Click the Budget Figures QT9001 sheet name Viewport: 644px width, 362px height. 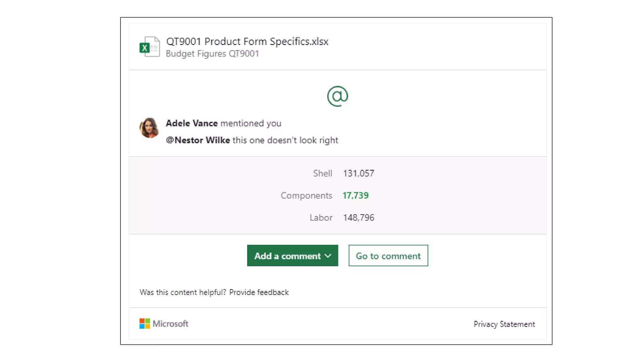212,54
